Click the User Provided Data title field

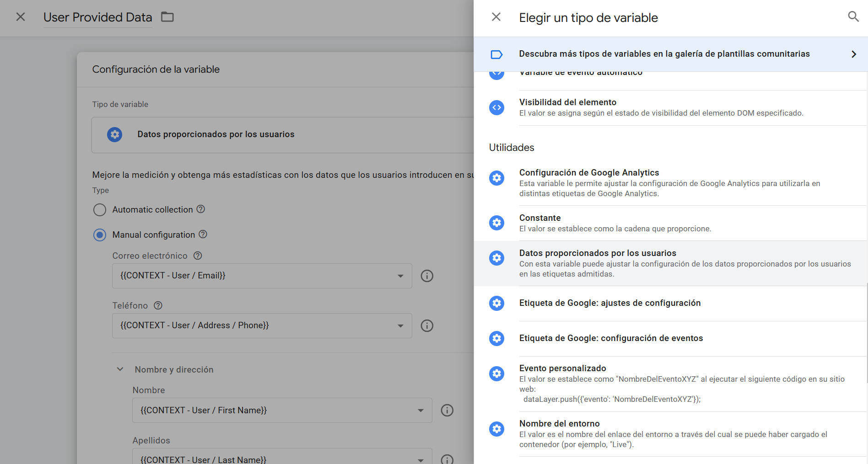(97, 17)
